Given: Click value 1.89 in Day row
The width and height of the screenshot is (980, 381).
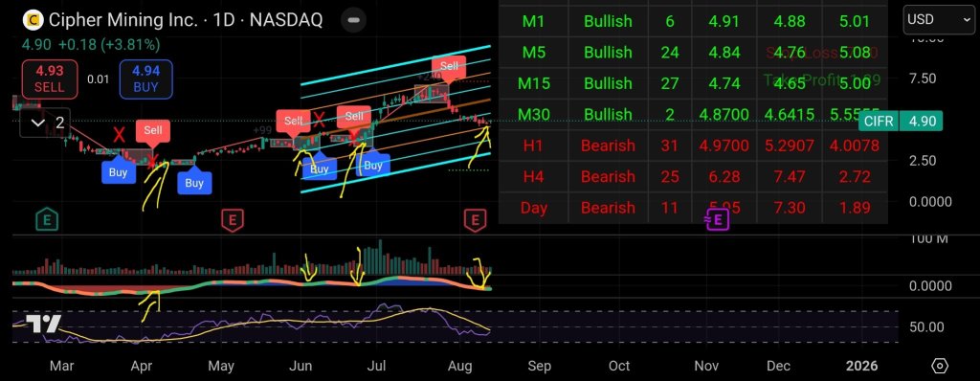Looking at the screenshot, I should pyautogui.click(x=855, y=208).
